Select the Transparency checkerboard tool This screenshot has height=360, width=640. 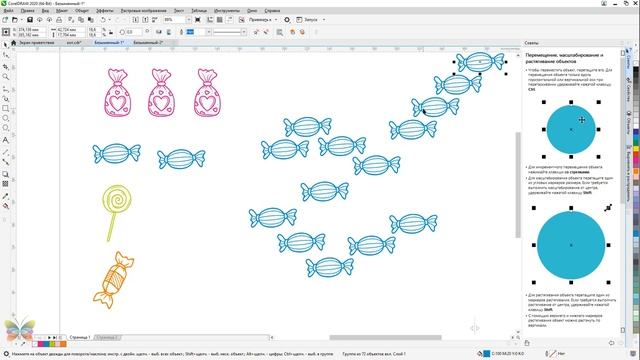5,184
